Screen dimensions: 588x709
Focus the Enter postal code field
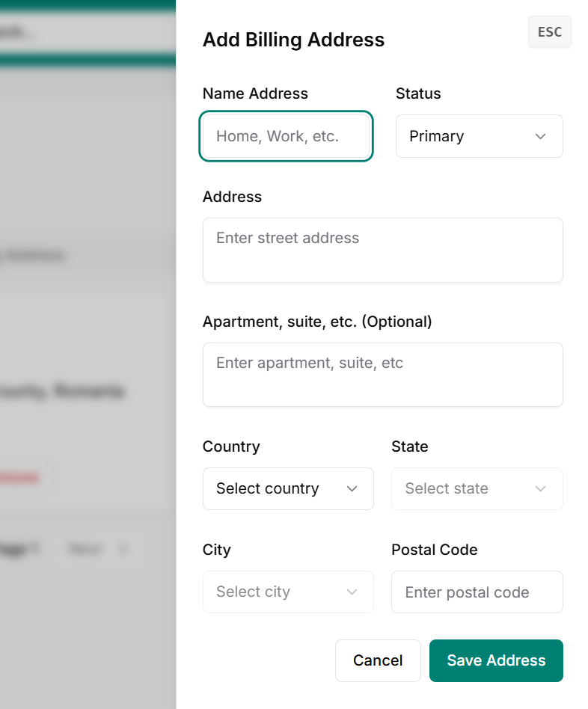click(477, 592)
